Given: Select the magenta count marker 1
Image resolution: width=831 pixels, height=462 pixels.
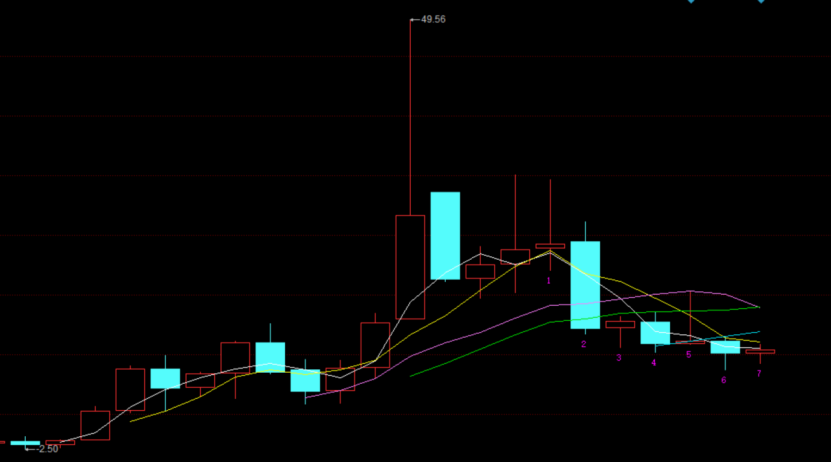Looking at the screenshot, I should 549,281.
